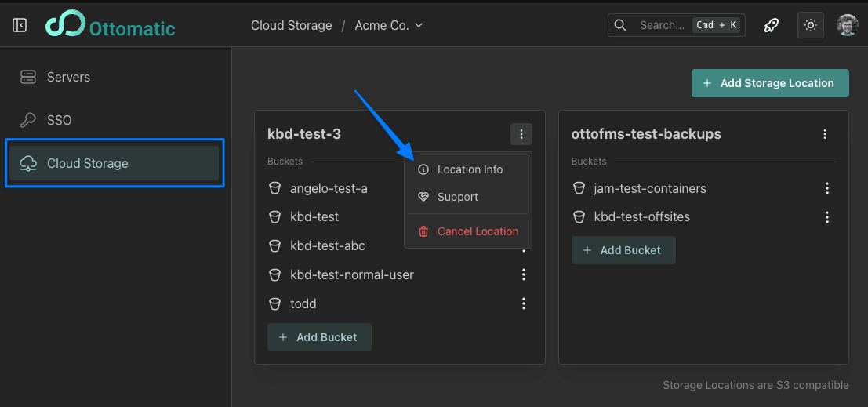
Task: Click Add Bucket under kbd-test-3
Action: [319, 337]
